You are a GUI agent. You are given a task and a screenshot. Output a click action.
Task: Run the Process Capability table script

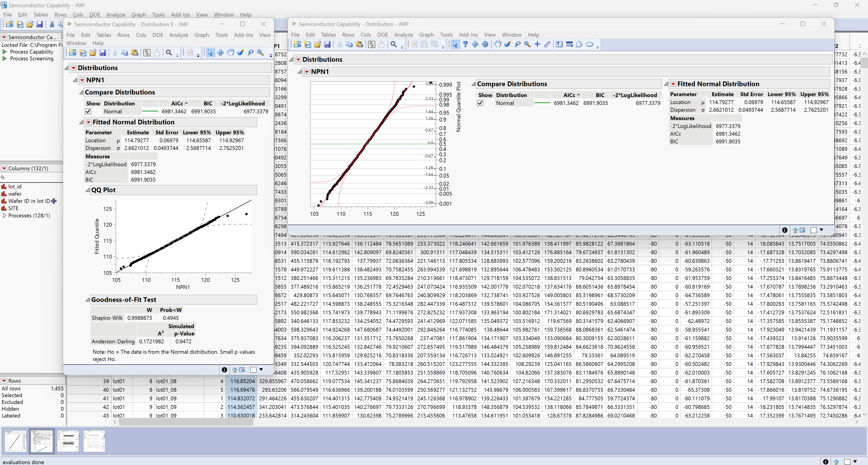(x=4, y=52)
